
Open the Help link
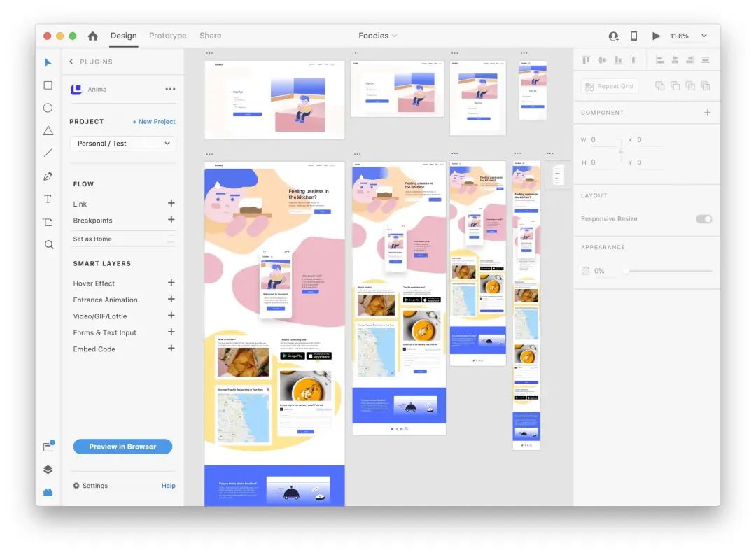point(168,486)
